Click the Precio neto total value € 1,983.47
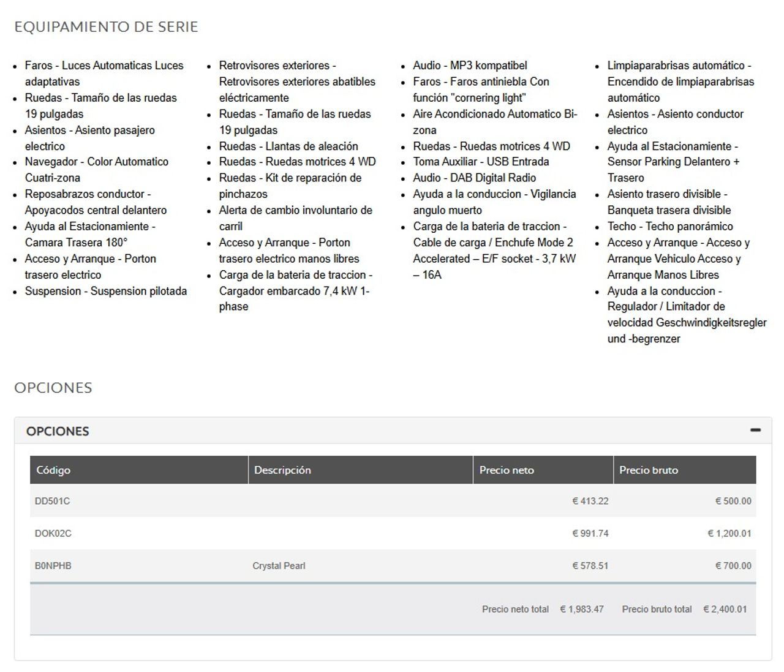The width and height of the screenshot is (784, 672). (582, 610)
